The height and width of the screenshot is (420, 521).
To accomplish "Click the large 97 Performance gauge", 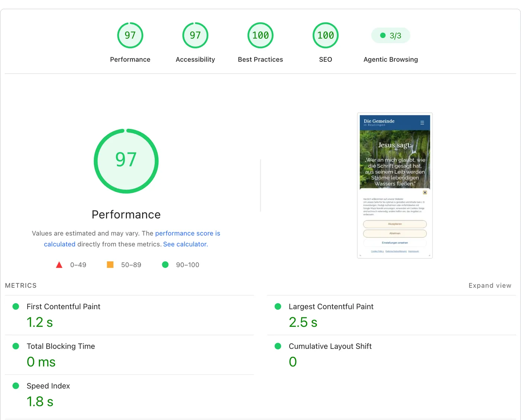I will [x=126, y=161].
